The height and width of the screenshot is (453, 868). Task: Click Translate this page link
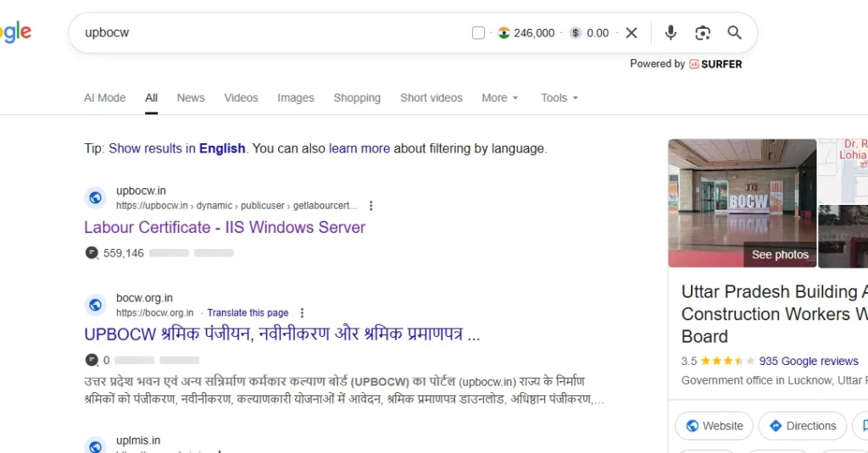(248, 312)
